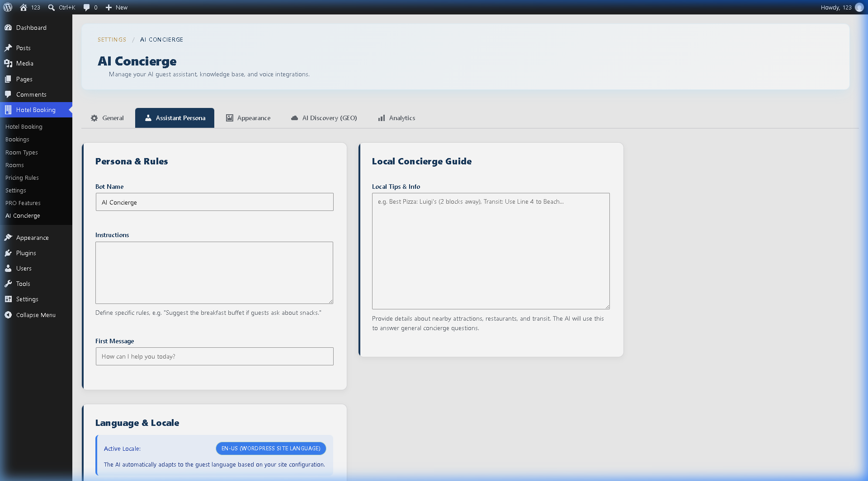Click the Local Tips & Info textarea
Image resolution: width=868 pixels, height=481 pixels.
(x=491, y=251)
